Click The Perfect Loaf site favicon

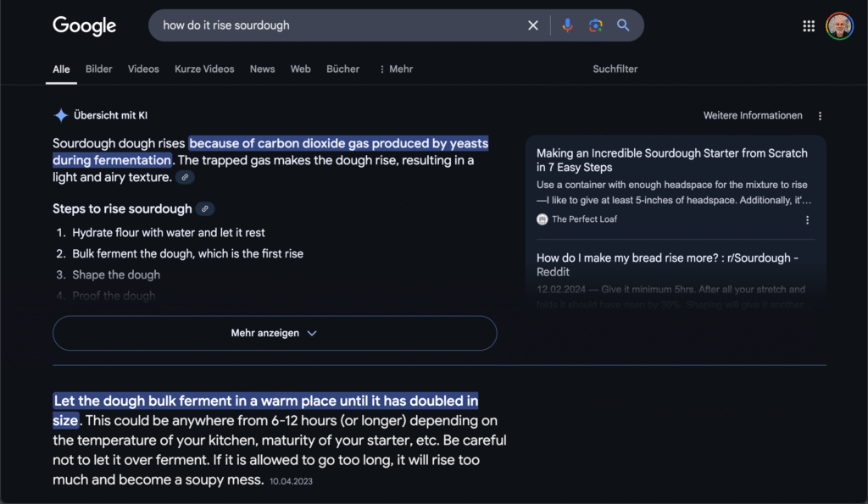tap(542, 219)
